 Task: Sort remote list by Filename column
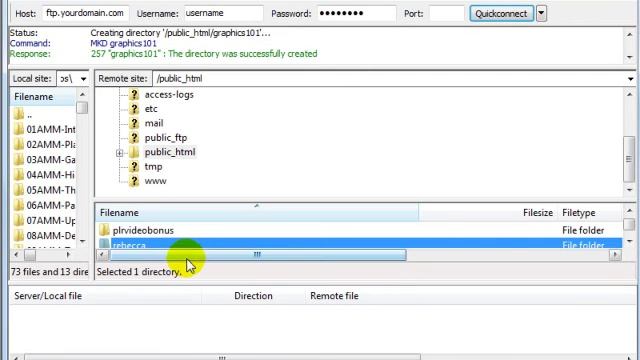click(257, 213)
